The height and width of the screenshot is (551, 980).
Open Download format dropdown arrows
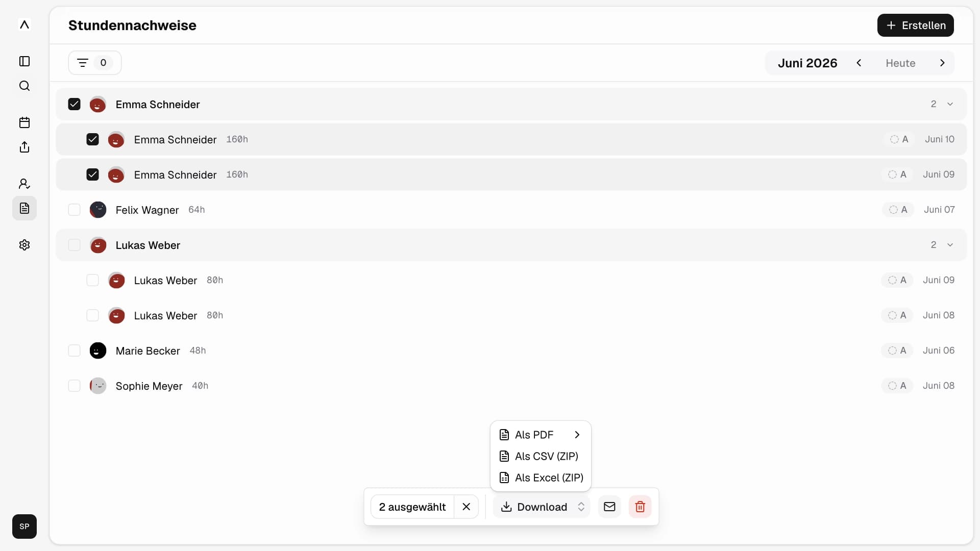tap(581, 507)
